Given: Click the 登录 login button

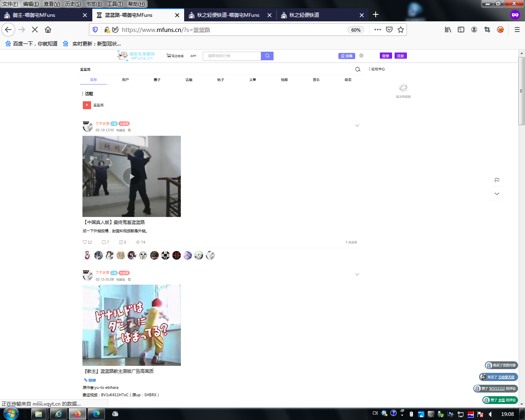Looking at the screenshot, I should point(386,56).
